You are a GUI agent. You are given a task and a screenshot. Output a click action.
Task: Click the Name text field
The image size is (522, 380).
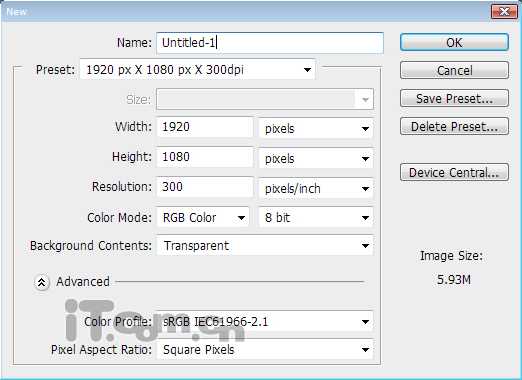[x=270, y=43]
